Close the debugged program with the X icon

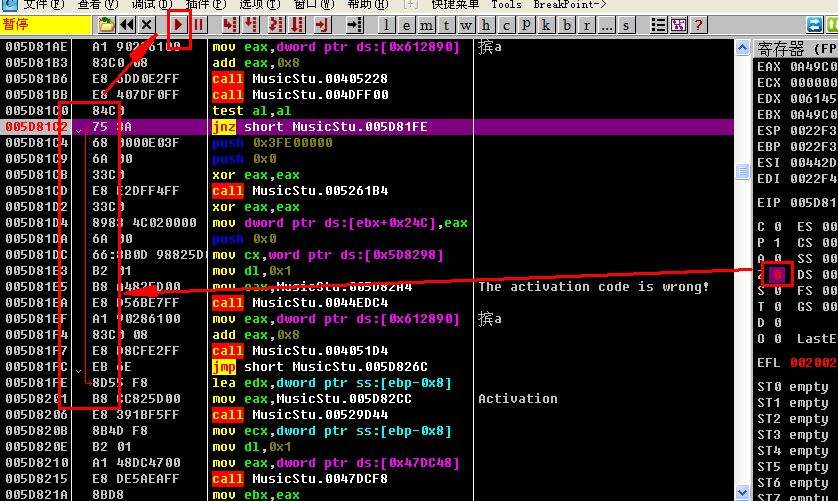pos(146,25)
